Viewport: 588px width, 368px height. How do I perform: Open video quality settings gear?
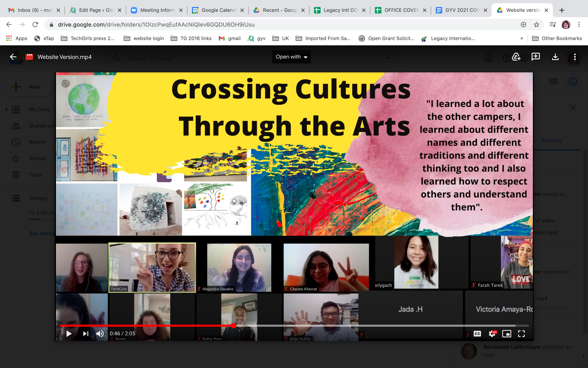tap(492, 333)
